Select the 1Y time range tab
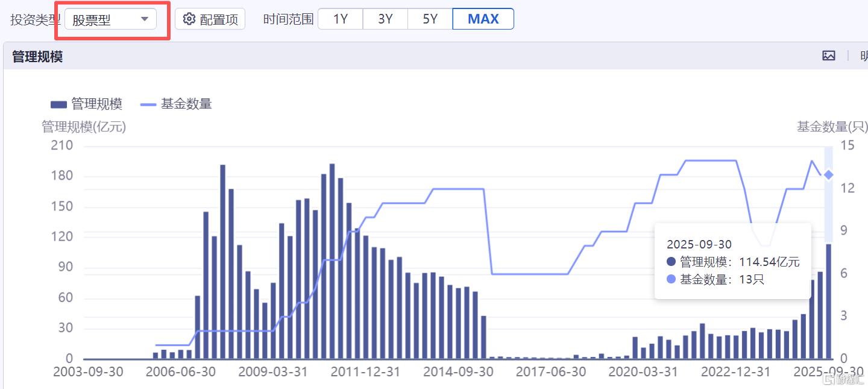 [341, 19]
